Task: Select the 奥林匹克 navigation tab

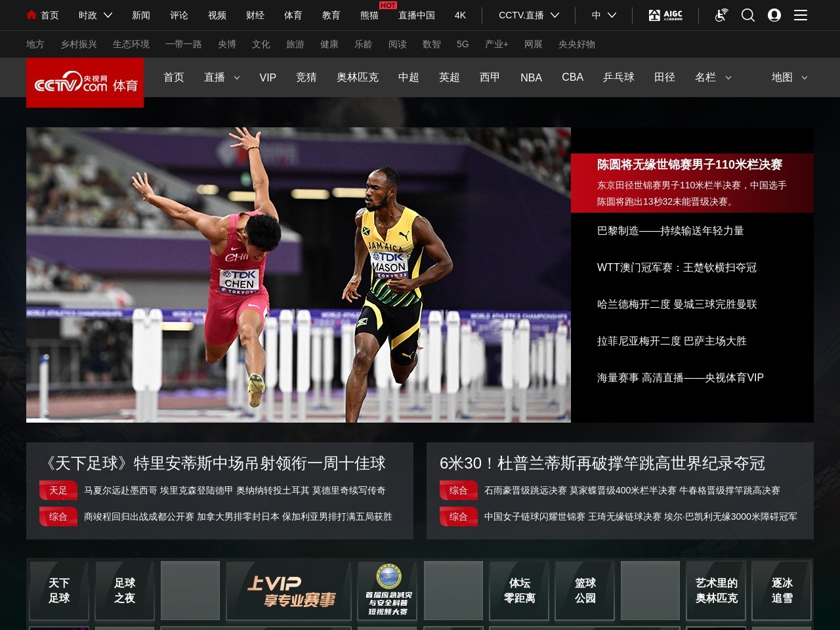Action: click(357, 77)
